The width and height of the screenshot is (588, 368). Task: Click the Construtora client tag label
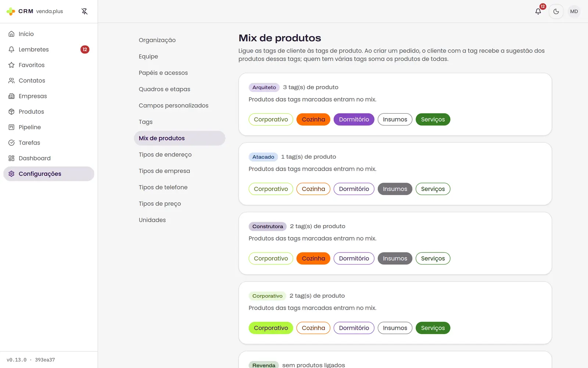point(268,227)
